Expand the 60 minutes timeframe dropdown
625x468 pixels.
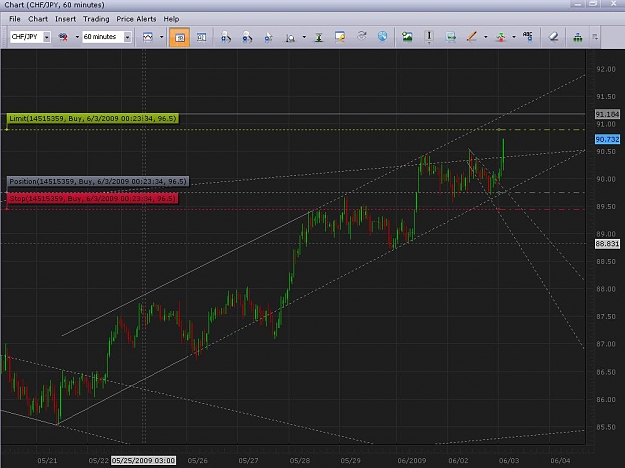(127, 37)
